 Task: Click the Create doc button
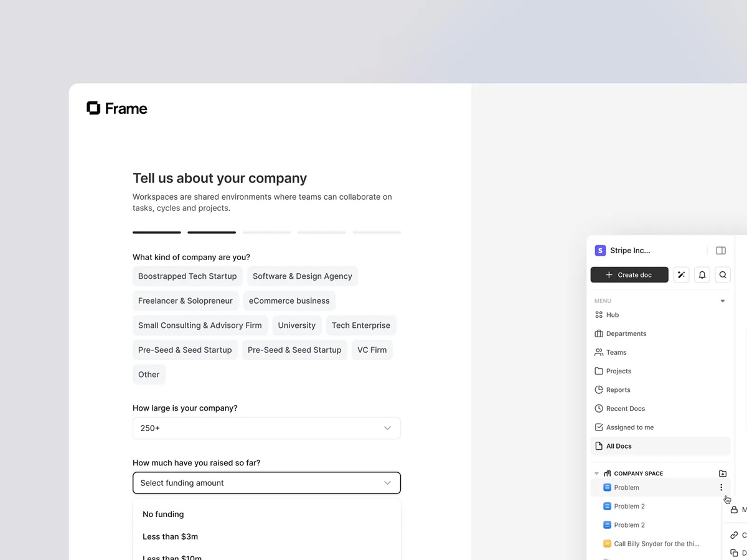(x=629, y=274)
